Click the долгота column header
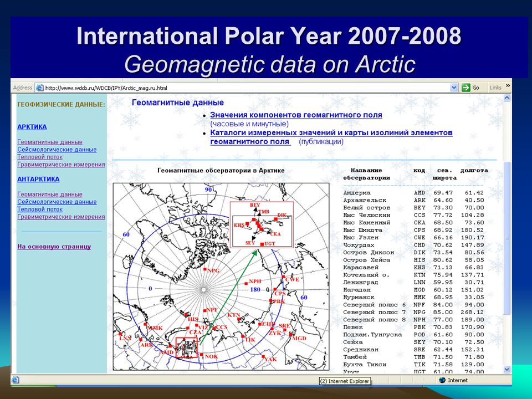Image resolution: width=532 pixels, height=399 pixels. [474, 170]
